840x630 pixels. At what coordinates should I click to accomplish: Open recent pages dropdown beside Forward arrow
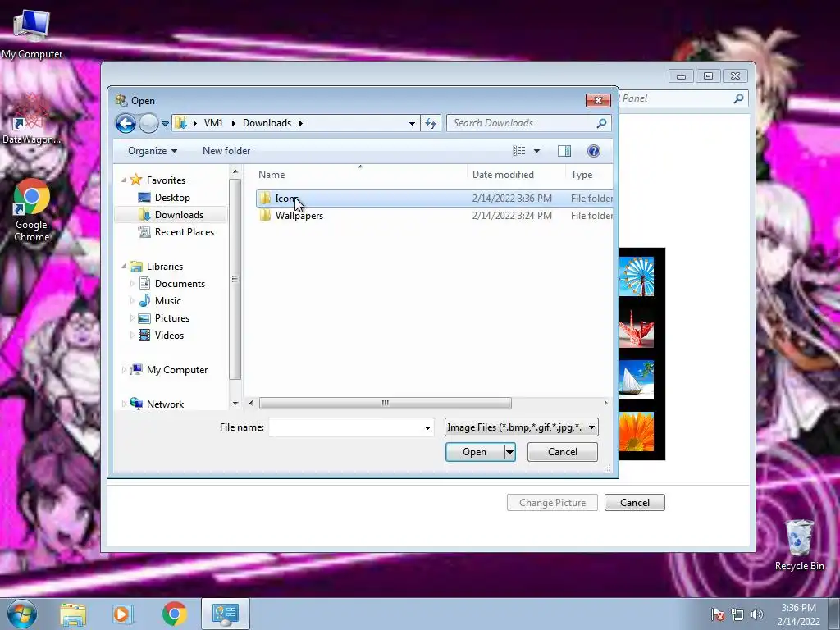click(165, 124)
